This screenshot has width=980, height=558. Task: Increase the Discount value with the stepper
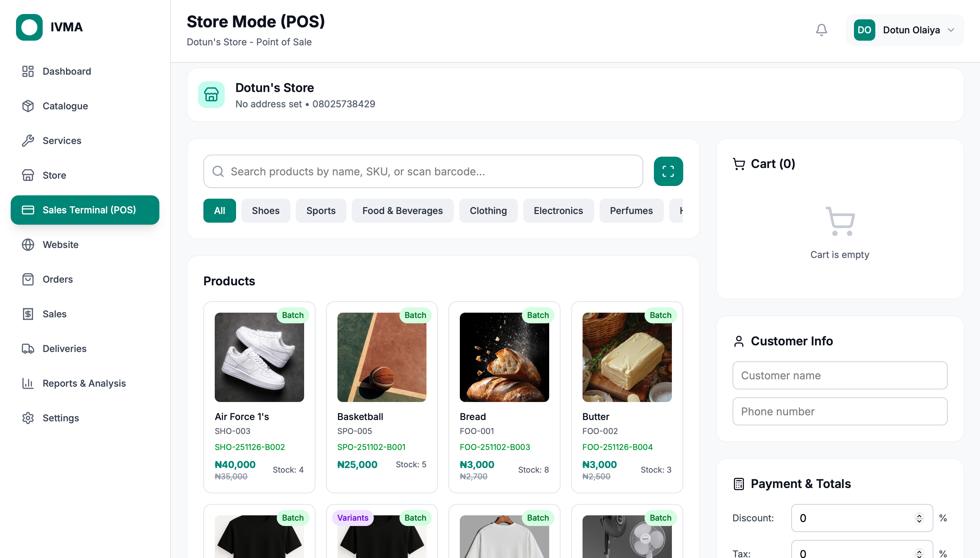(x=919, y=515)
